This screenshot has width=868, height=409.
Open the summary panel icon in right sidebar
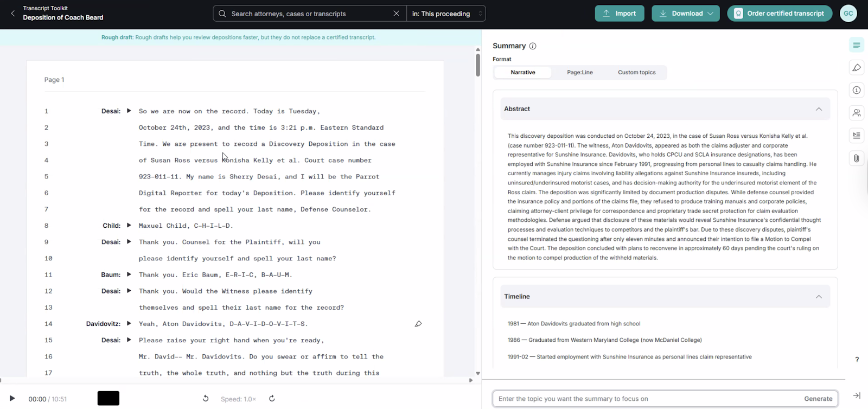coord(857,45)
